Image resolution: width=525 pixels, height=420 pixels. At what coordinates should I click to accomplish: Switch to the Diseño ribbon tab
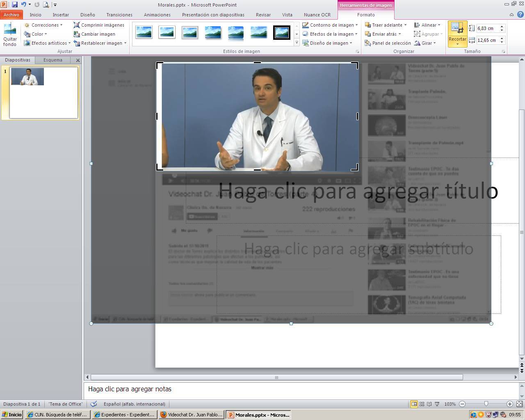88,15
